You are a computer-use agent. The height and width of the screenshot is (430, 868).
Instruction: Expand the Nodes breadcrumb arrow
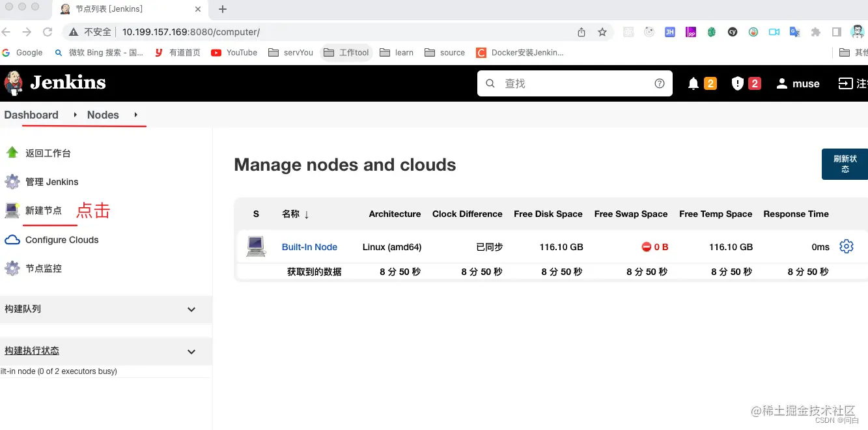[x=135, y=115]
